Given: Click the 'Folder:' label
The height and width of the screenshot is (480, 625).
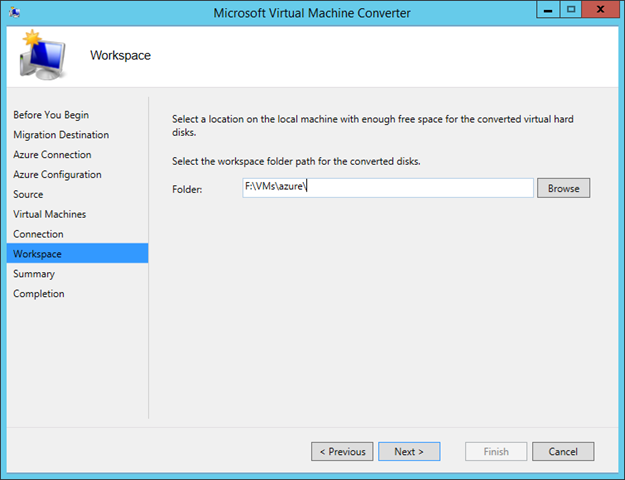Looking at the screenshot, I should (187, 189).
